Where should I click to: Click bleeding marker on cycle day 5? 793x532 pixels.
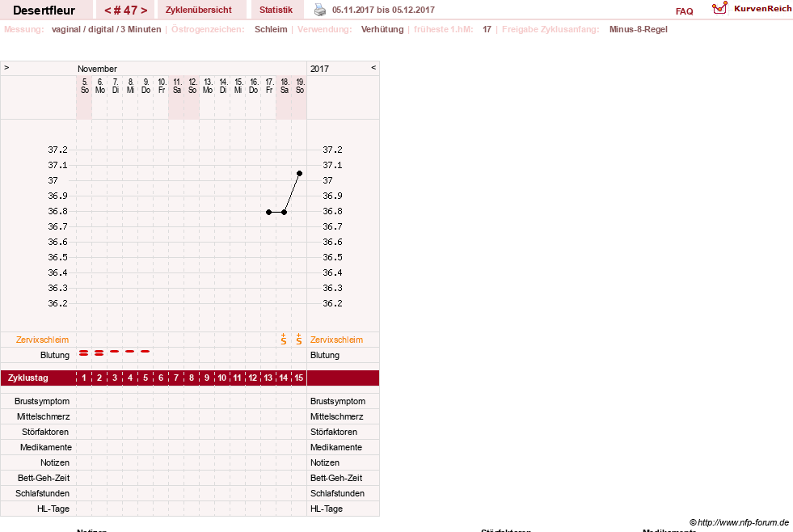[146, 351]
